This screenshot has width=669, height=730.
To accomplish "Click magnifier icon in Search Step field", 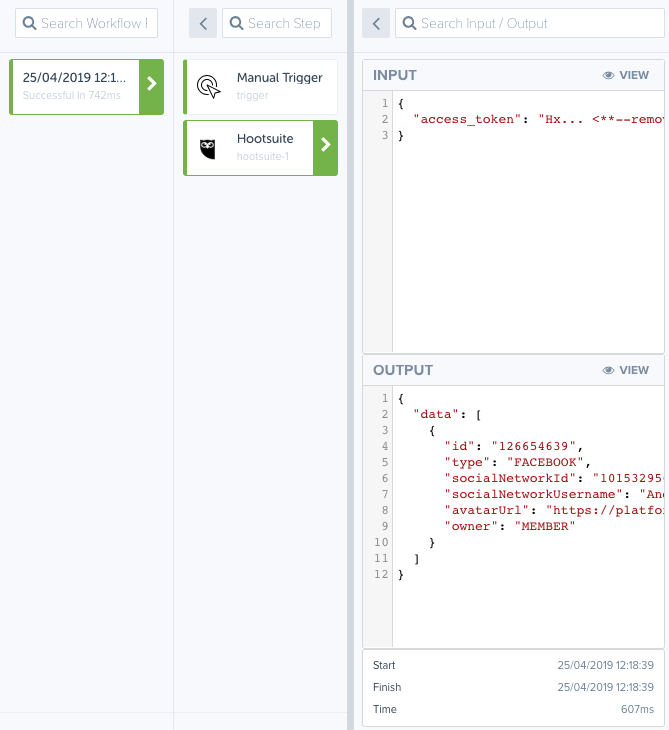I will pos(235,23).
